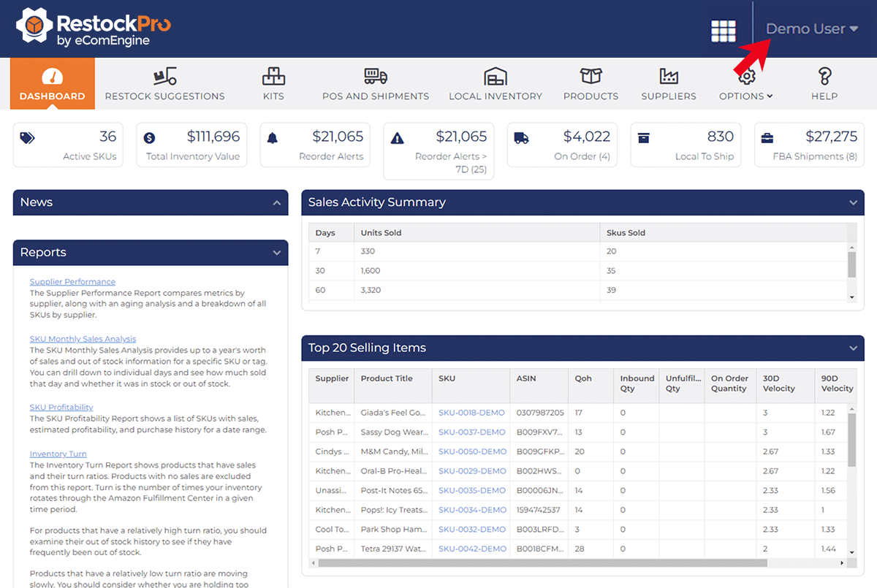Click the Reorder Alerts bell tile

tap(315, 145)
